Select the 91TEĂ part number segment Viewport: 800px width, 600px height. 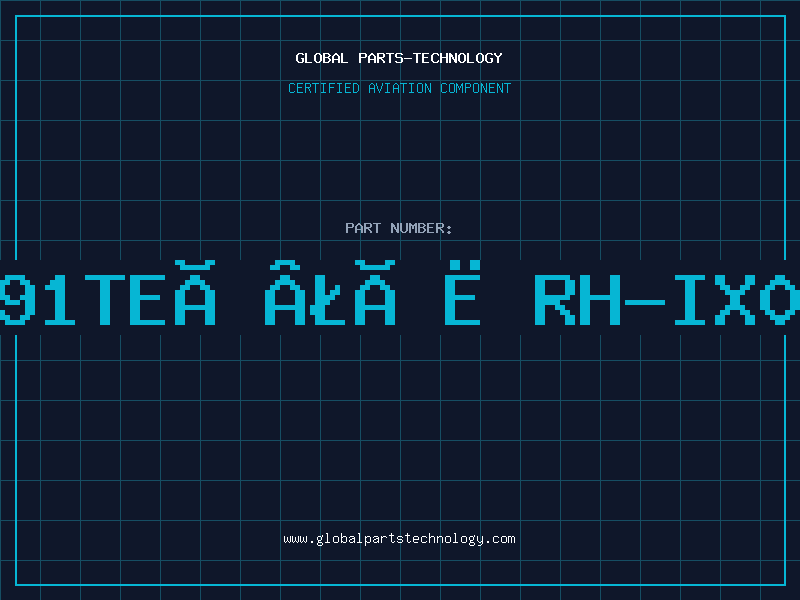click(108, 293)
